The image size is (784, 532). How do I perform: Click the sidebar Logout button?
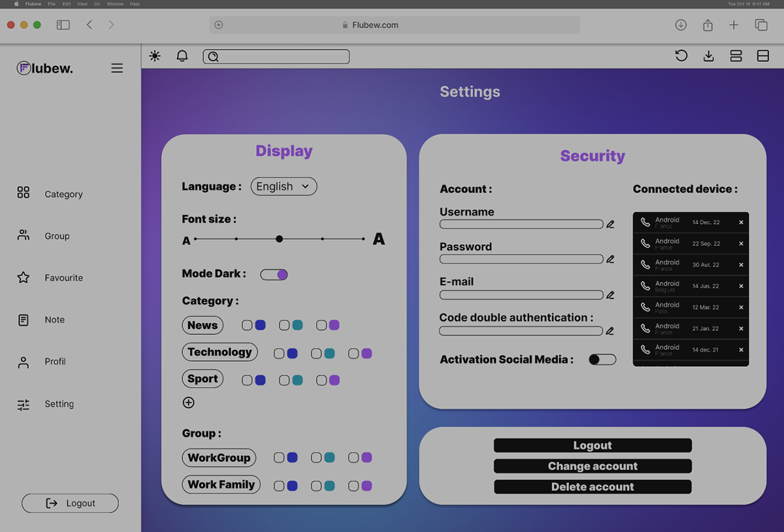coord(70,503)
